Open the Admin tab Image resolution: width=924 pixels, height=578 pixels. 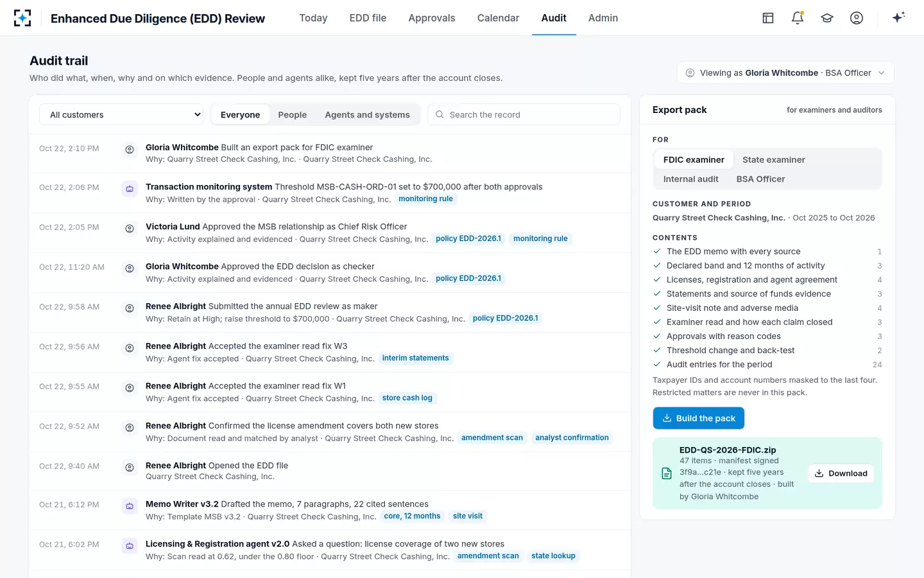(603, 18)
